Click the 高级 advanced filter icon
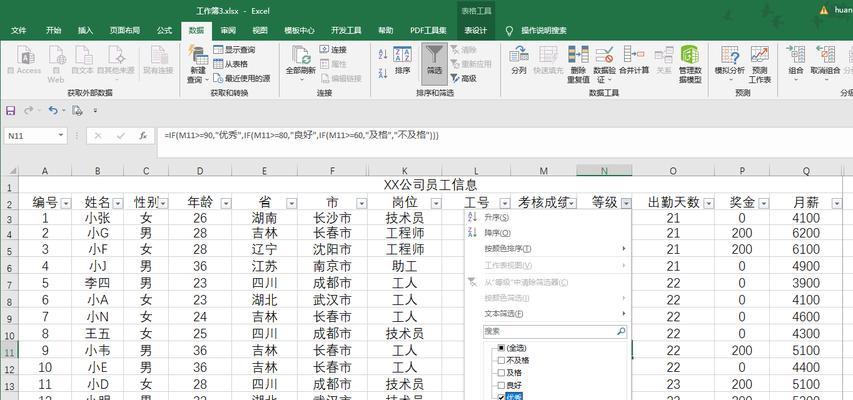 coord(455,79)
